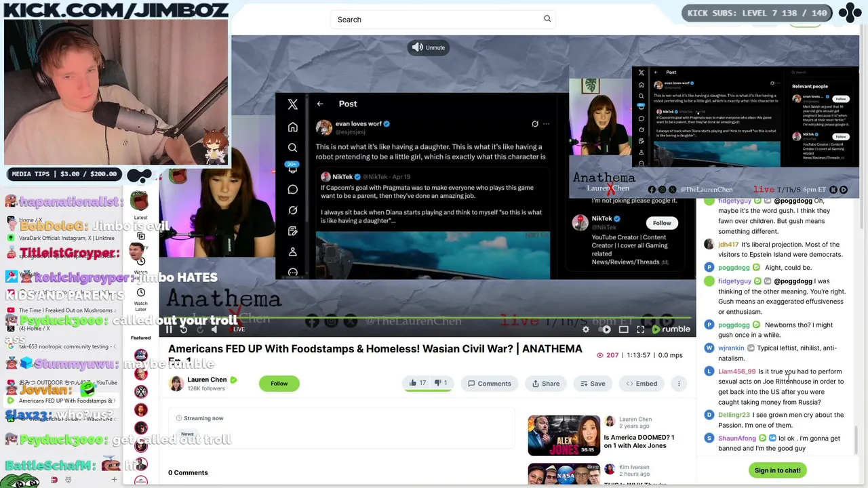This screenshot has height=488, width=868.
Task: Unmute the video
Action: (429, 47)
